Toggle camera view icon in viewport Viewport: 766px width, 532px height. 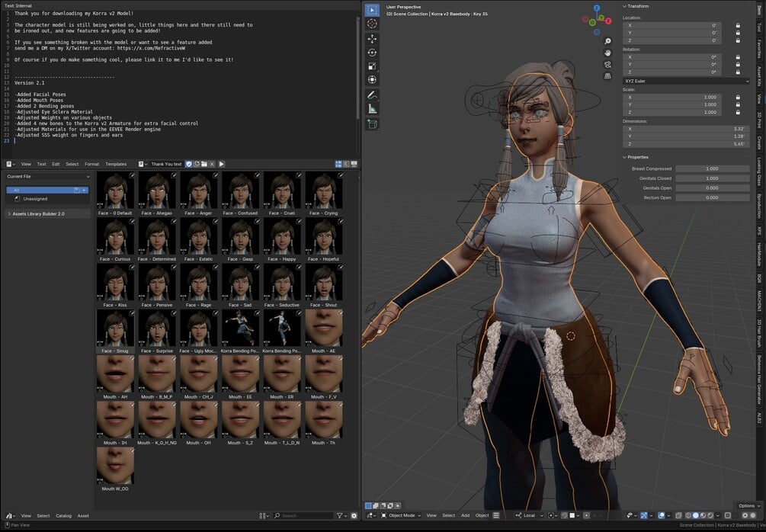pyautogui.click(x=607, y=65)
